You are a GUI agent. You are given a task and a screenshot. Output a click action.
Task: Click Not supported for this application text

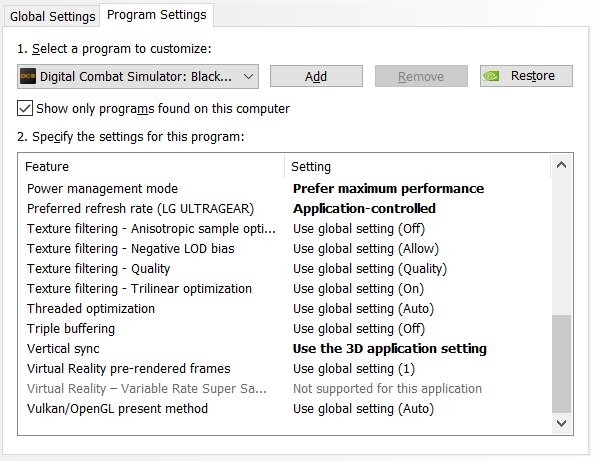(x=387, y=389)
